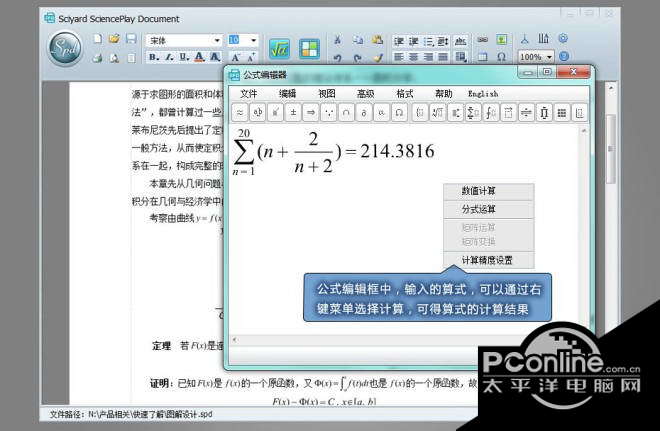The width and height of the screenshot is (660, 431).
Task: Align paragraph left in main toolbar
Action: tap(399, 57)
